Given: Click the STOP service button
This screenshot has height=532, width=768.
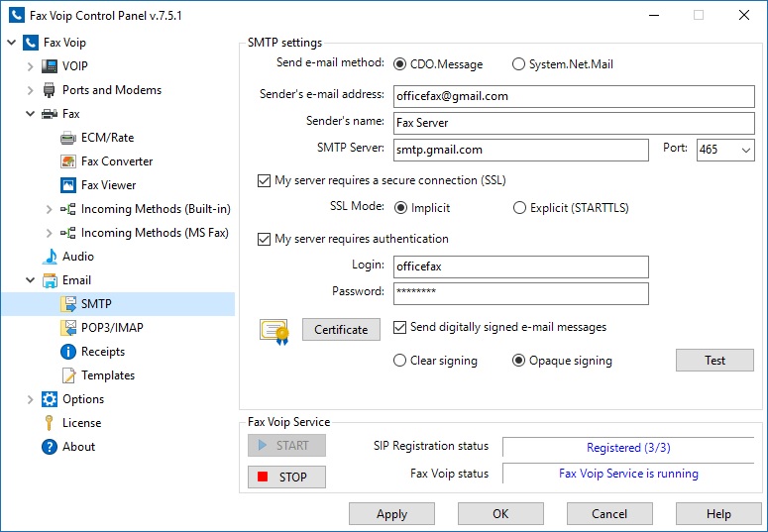Looking at the screenshot, I should (x=286, y=478).
